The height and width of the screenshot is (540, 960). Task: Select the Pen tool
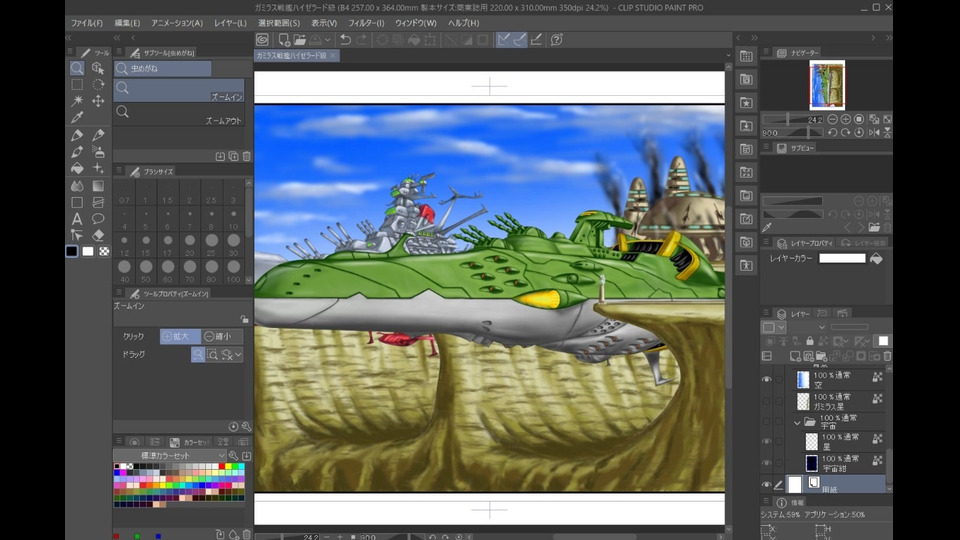[x=77, y=135]
